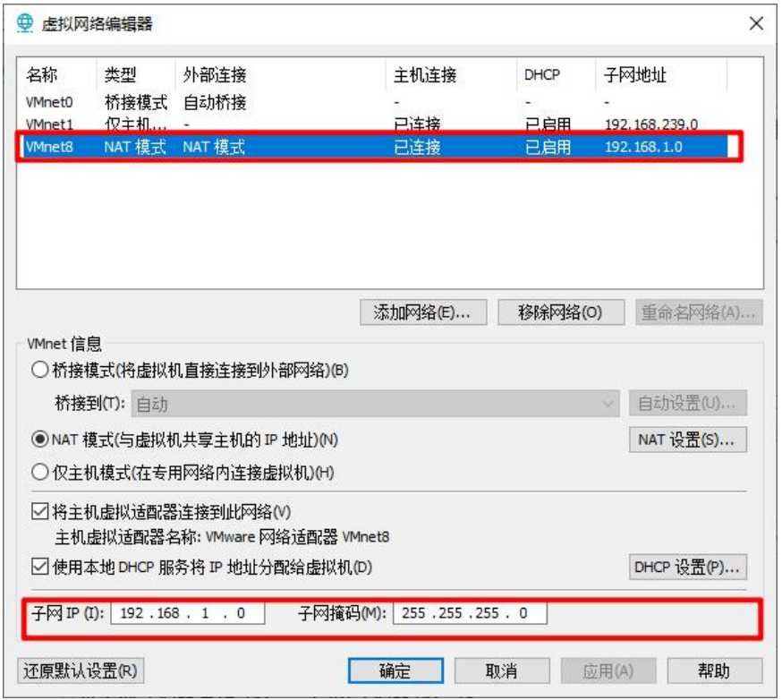The height and width of the screenshot is (700, 782).
Task: Click the 自动桥接 cell of VMnet0
Action: click(215, 103)
